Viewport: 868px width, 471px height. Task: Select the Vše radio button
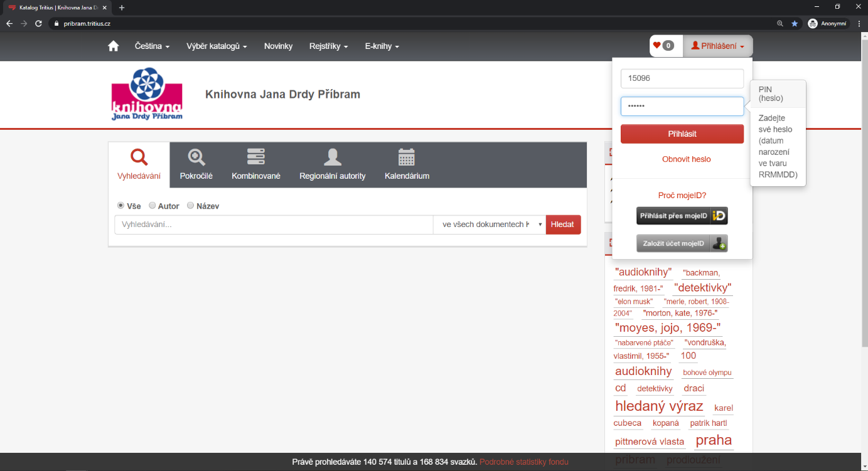point(121,205)
